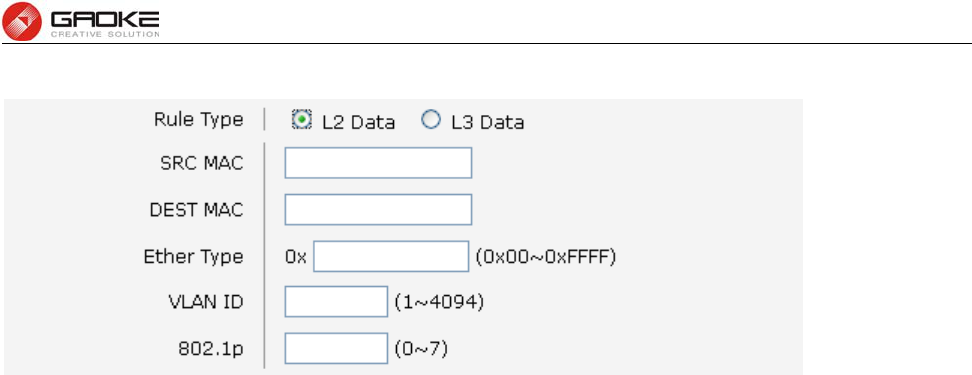Screen dimensions: 972x375
Task: Click inside the Ether Type text box
Action: click(x=391, y=256)
